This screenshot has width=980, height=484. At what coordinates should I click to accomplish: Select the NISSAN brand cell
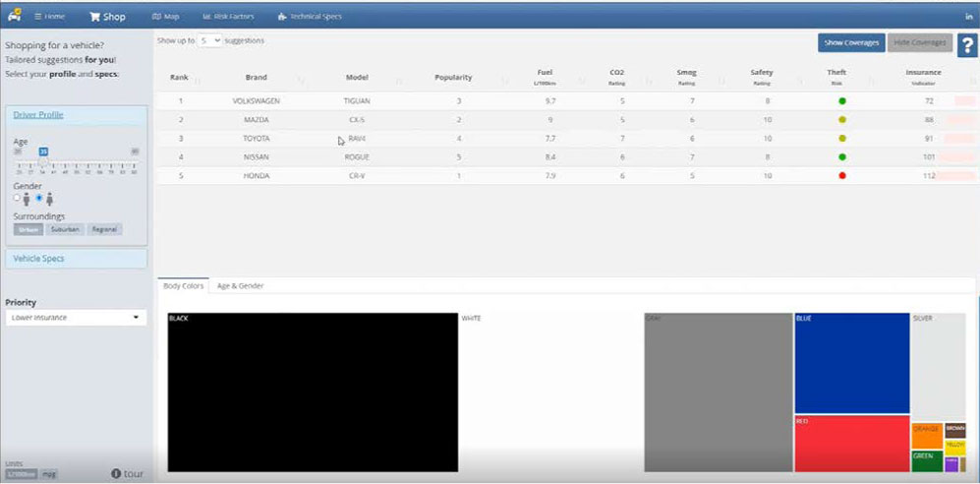click(257, 157)
